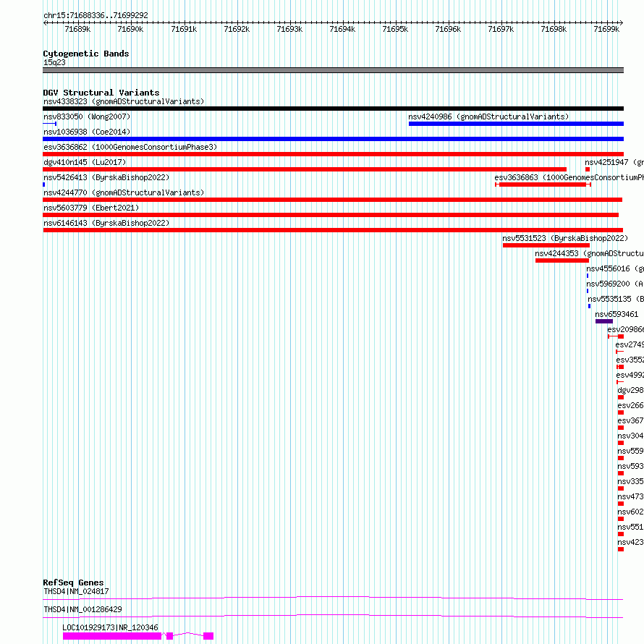The width and height of the screenshot is (644, 644).
Task: Click the chr15:71688336..71699292 region label
Action: coord(96,16)
